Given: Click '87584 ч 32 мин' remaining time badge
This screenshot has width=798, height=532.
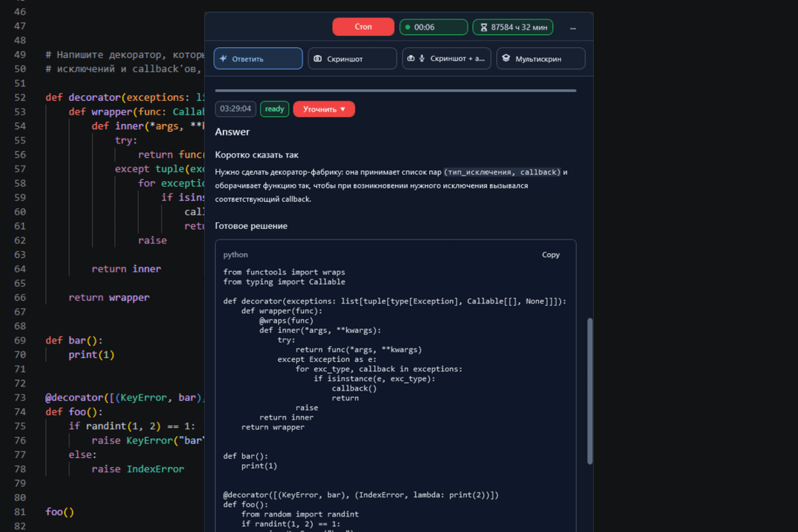Looking at the screenshot, I should [x=513, y=27].
